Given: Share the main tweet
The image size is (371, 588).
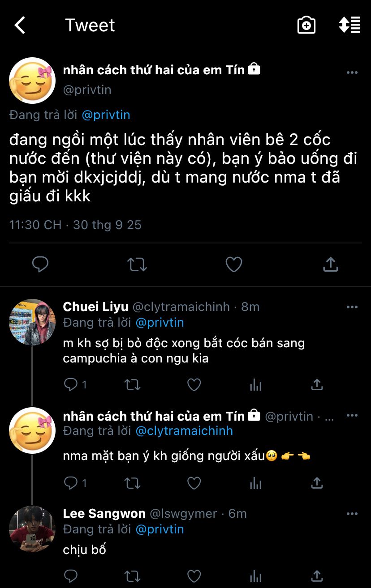Looking at the screenshot, I should tap(330, 264).
